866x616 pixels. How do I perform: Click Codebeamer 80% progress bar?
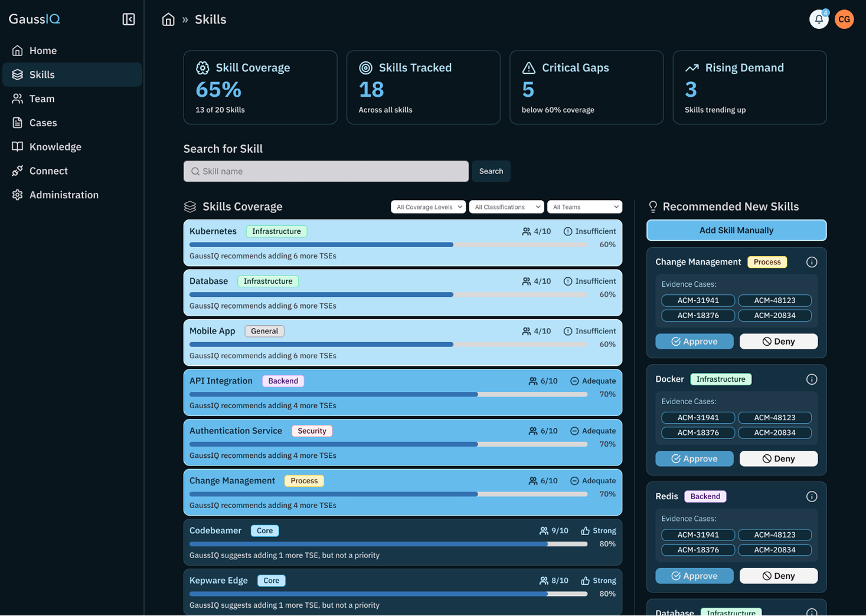388,544
